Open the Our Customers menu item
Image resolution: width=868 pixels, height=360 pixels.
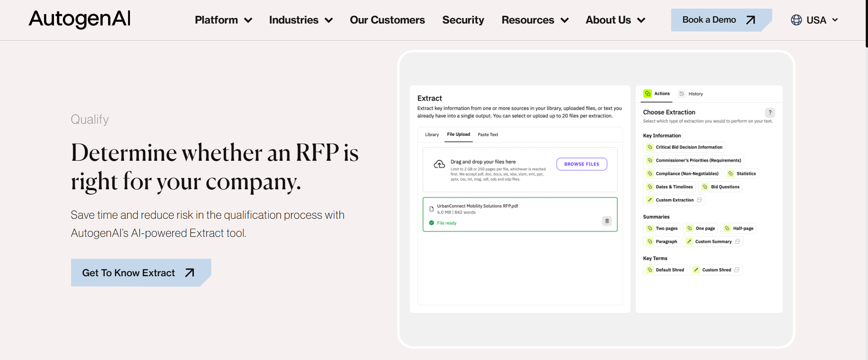387,20
